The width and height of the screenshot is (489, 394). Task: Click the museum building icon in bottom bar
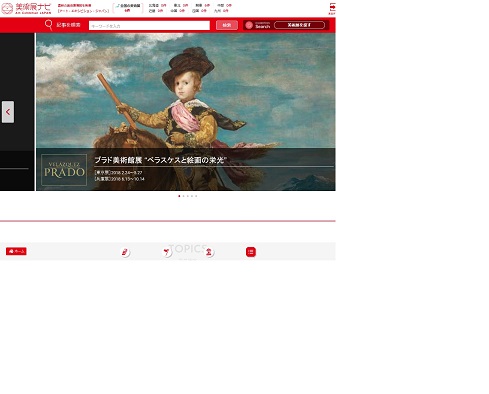[x=209, y=252]
